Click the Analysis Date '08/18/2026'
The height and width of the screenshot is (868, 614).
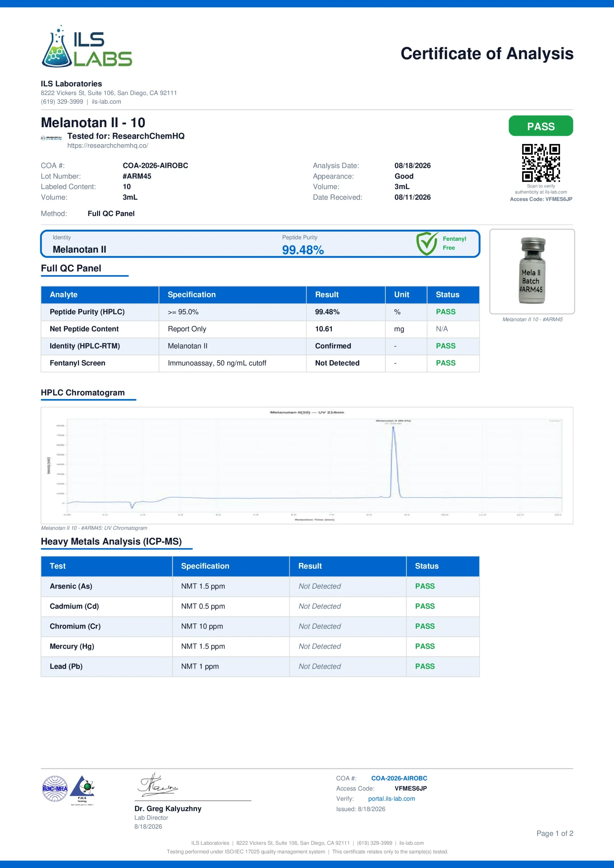point(412,165)
